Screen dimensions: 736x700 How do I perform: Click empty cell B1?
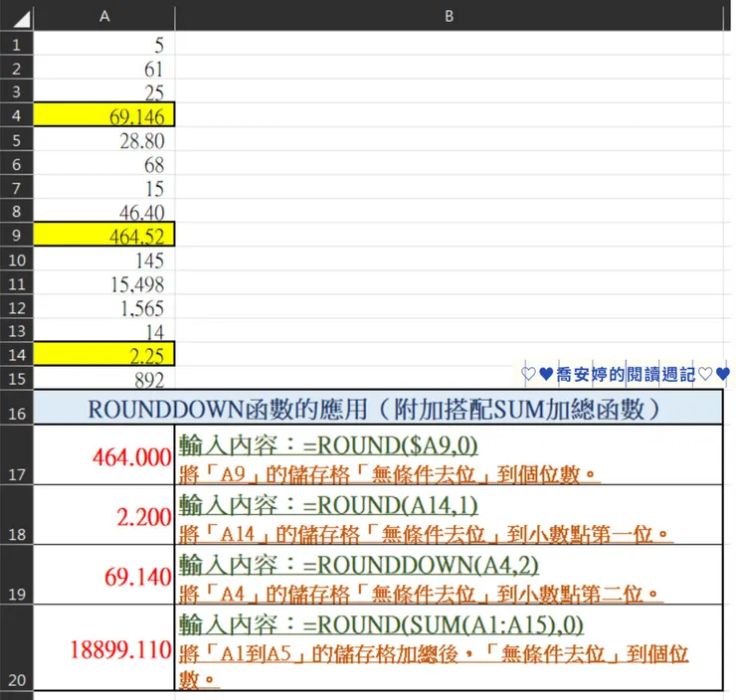coord(450,44)
